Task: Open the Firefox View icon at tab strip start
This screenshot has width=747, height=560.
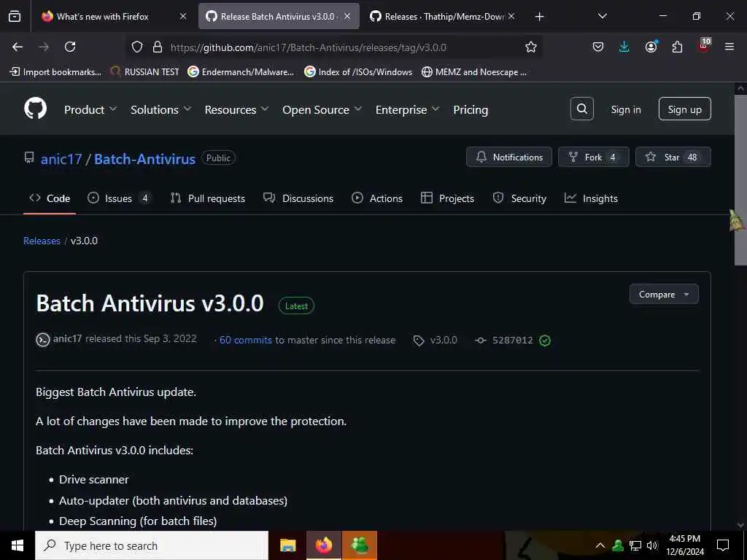Action: 15,16
